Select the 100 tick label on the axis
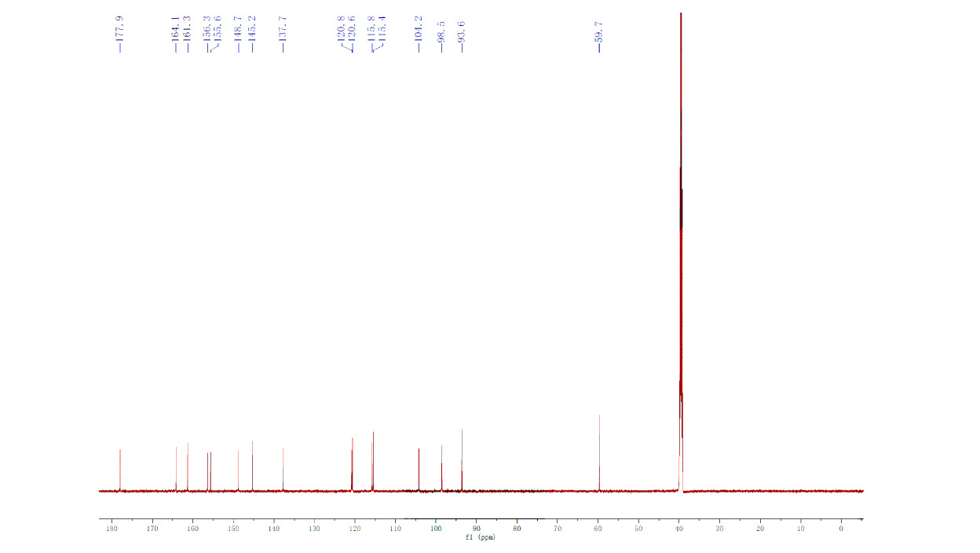Viewport: 980px width, 553px height. (x=436, y=529)
